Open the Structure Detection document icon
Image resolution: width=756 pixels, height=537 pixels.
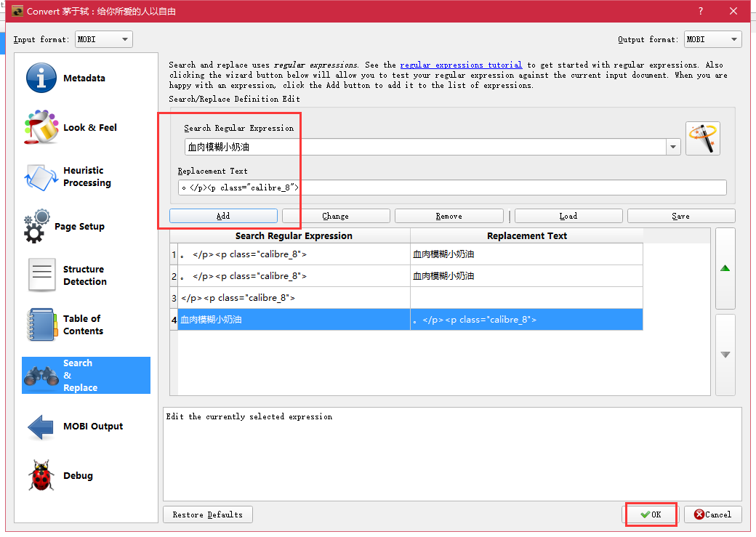click(x=41, y=275)
